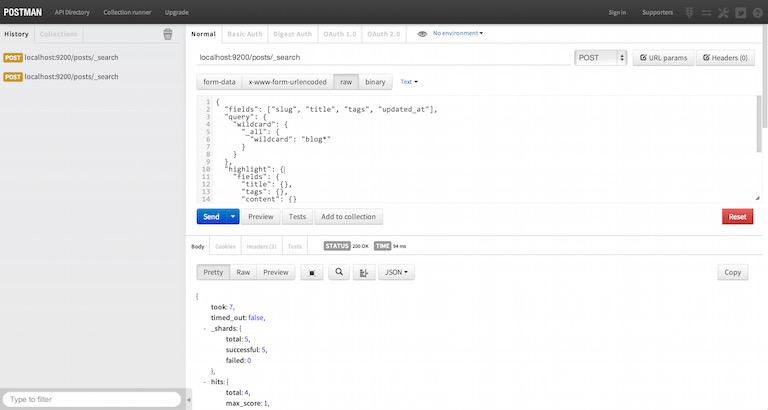Image resolution: width=768 pixels, height=410 pixels.
Task: Click the search icon in response toolbar
Action: 338,272
